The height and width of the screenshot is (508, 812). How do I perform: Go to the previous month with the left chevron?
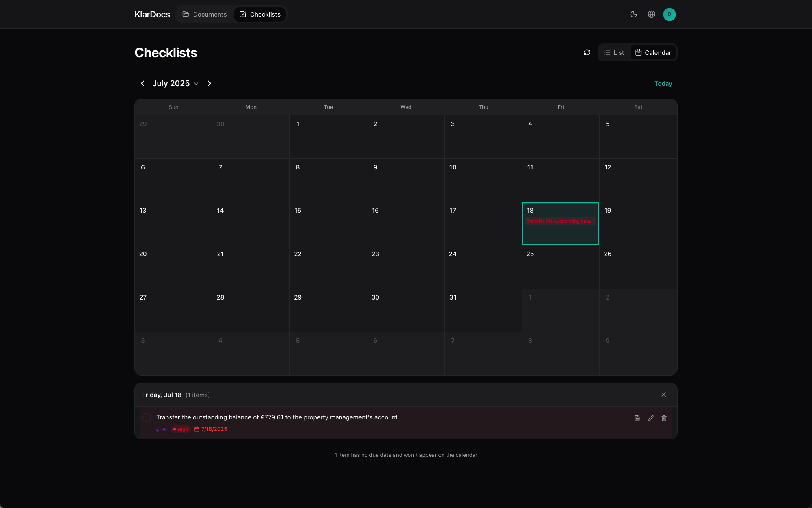(143, 83)
